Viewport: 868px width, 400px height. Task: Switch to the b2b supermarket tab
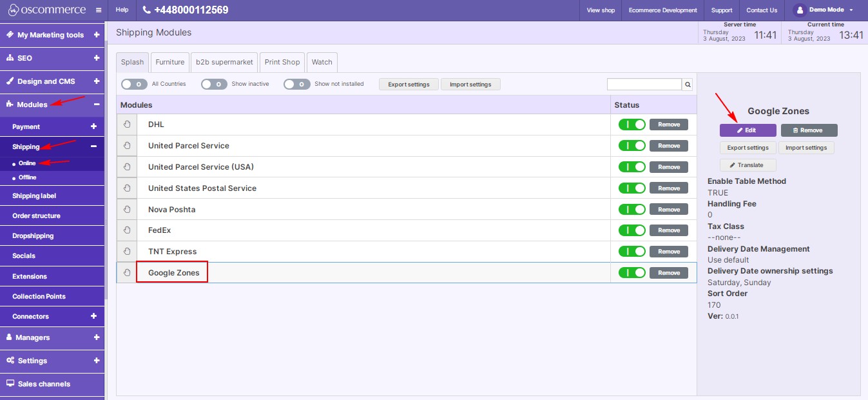224,62
